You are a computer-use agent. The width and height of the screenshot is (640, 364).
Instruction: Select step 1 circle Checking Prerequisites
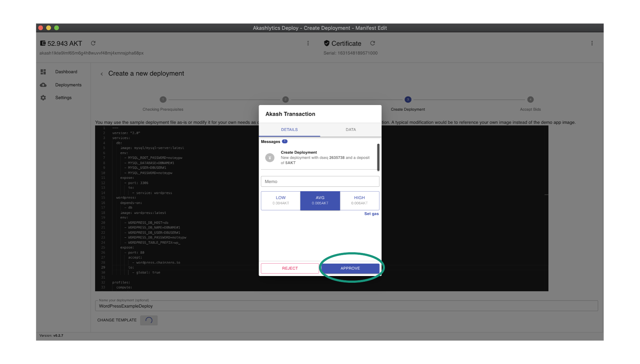(x=163, y=100)
